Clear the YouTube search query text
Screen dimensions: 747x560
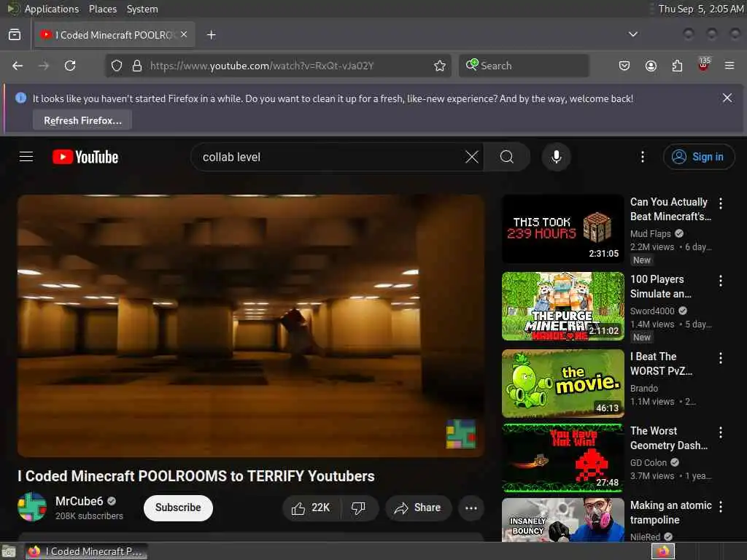point(472,157)
